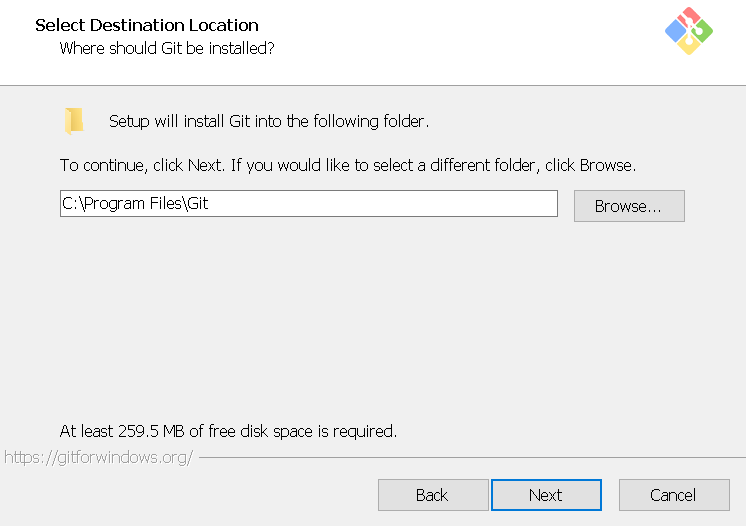Click the "Select Destination Location" heading
This screenshot has height=526, width=746.
pyautogui.click(x=147, y=25)
